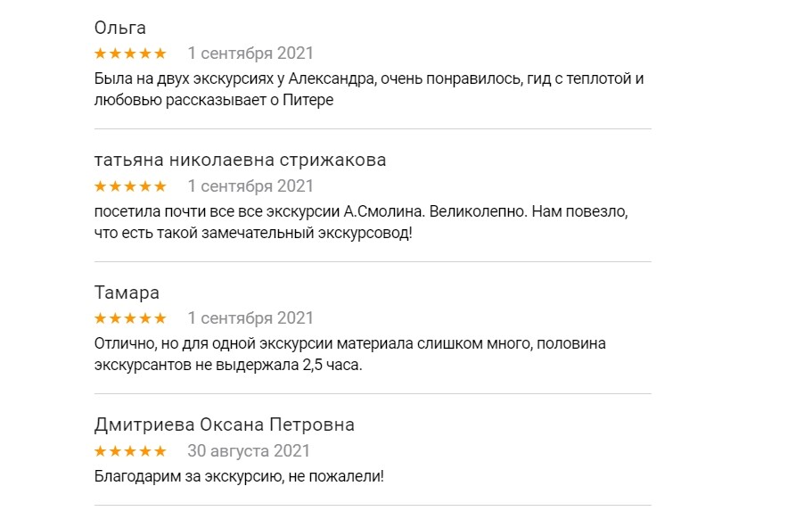
Task: Click the star rating under Ольга's name
Action: (x=130, y=54)
